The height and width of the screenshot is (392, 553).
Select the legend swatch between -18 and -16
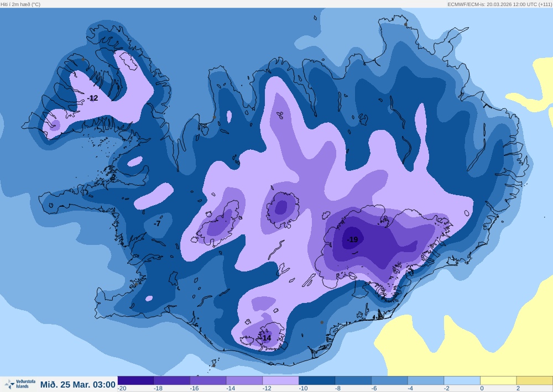[172, 380]
